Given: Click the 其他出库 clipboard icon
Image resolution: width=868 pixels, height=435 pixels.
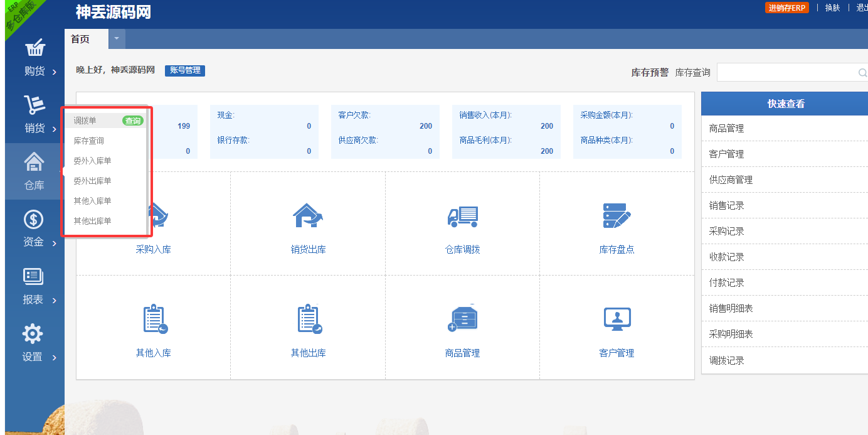Looking at the screenshot, I should [308, 319].
